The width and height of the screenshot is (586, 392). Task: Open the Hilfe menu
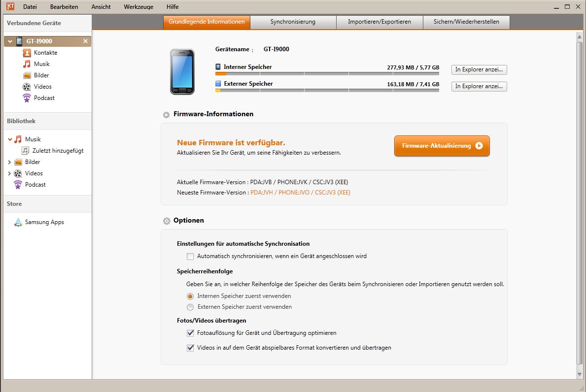[172, 7]
